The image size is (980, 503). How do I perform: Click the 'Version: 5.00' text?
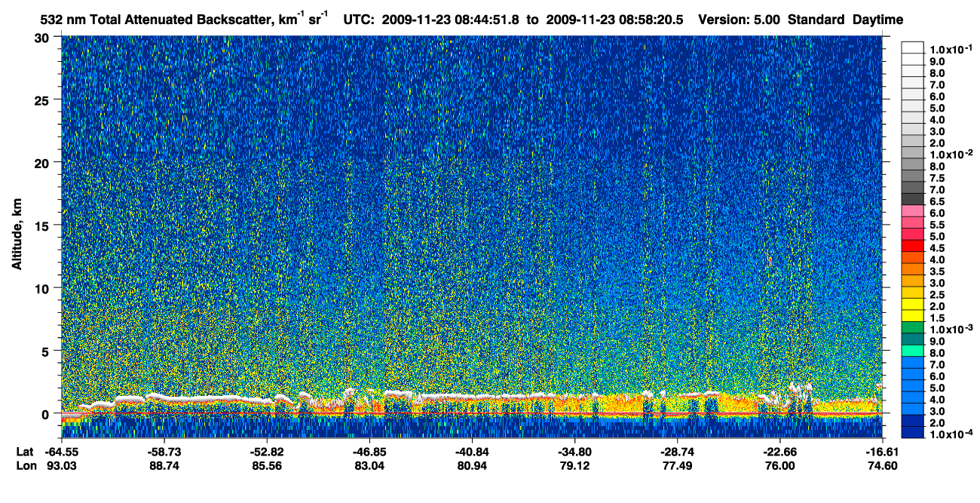point(740,20)
